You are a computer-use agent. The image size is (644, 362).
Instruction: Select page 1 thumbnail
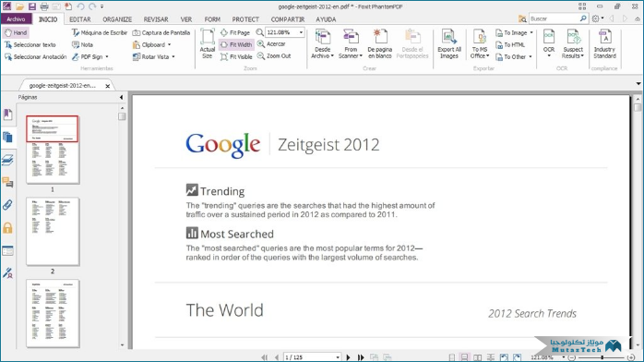[x=53, y=150]
